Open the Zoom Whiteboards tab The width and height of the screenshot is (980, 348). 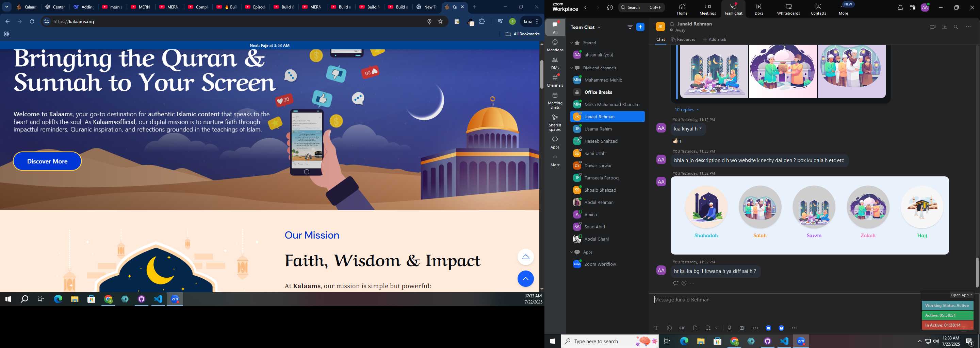[x=788, y=9]
